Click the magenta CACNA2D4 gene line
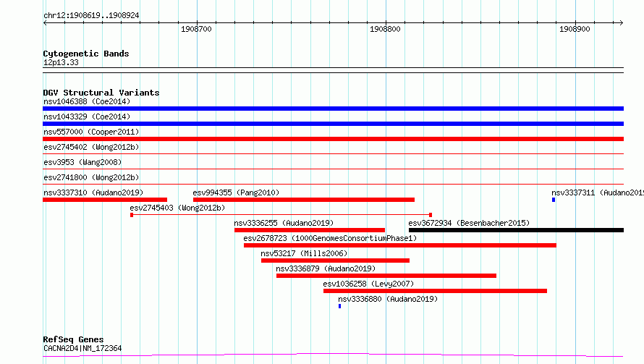Image resolution: width=644 pixels, height=364 pixels. [x=333, y=355]
